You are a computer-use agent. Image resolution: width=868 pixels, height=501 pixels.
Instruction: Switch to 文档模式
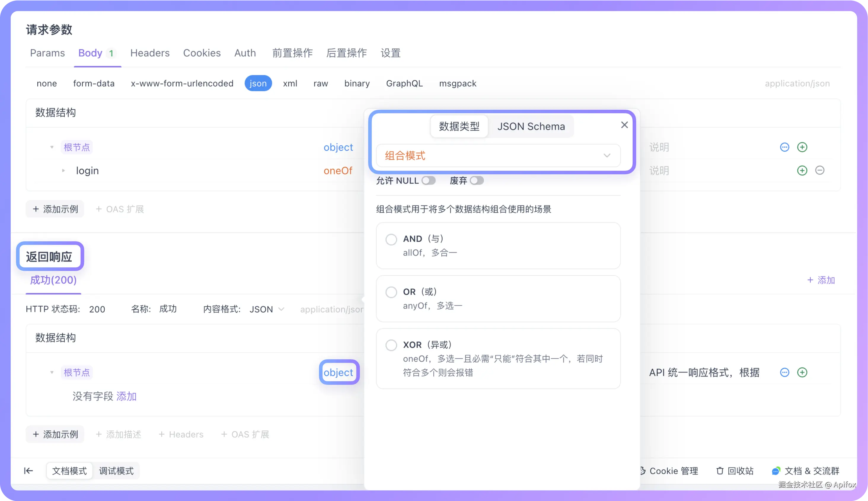(69, 471)
